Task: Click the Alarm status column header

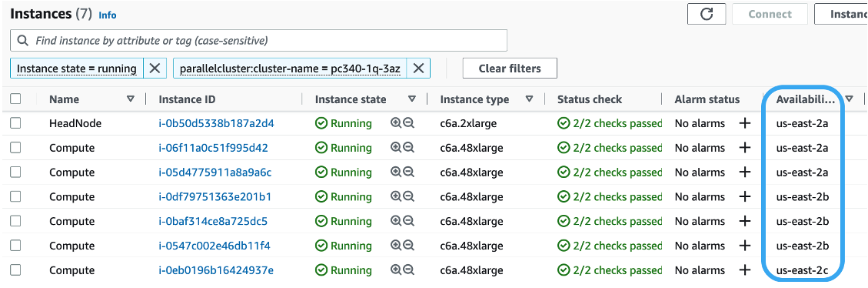Action: [x=707, y=99]
